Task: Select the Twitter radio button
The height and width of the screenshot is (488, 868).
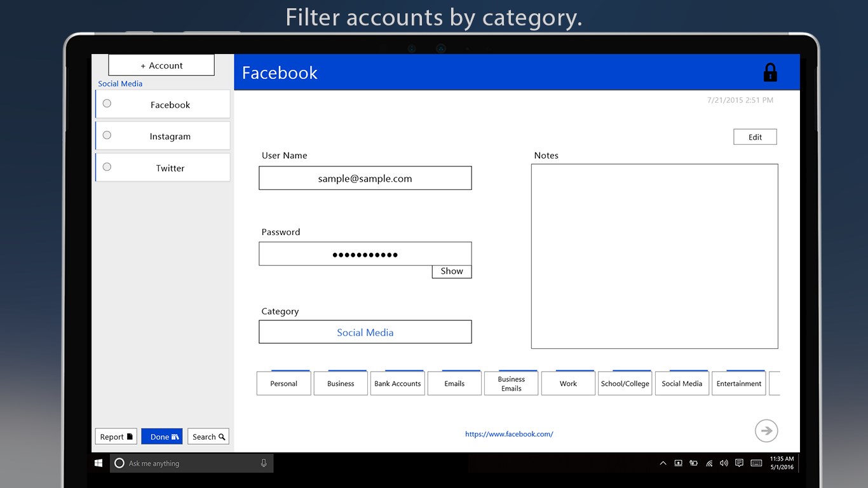Action: 107,166
